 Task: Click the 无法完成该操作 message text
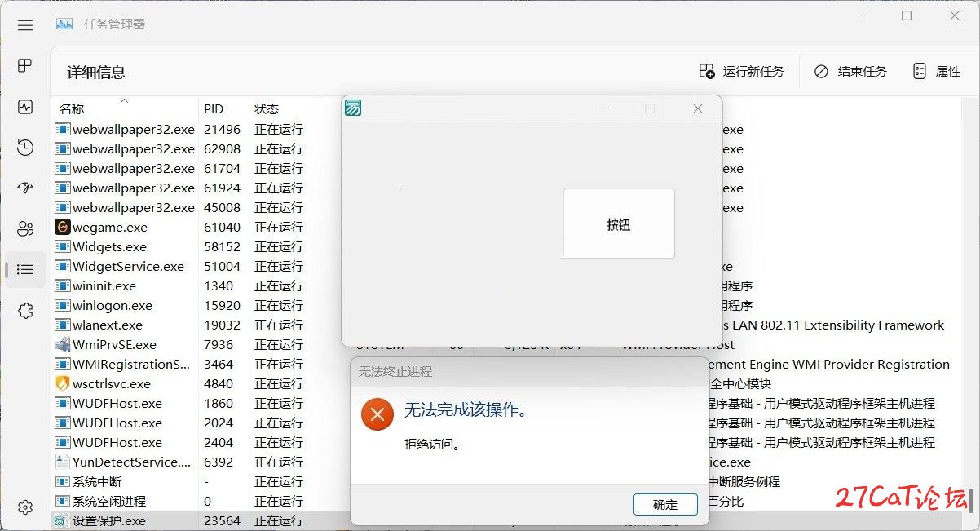466,409
